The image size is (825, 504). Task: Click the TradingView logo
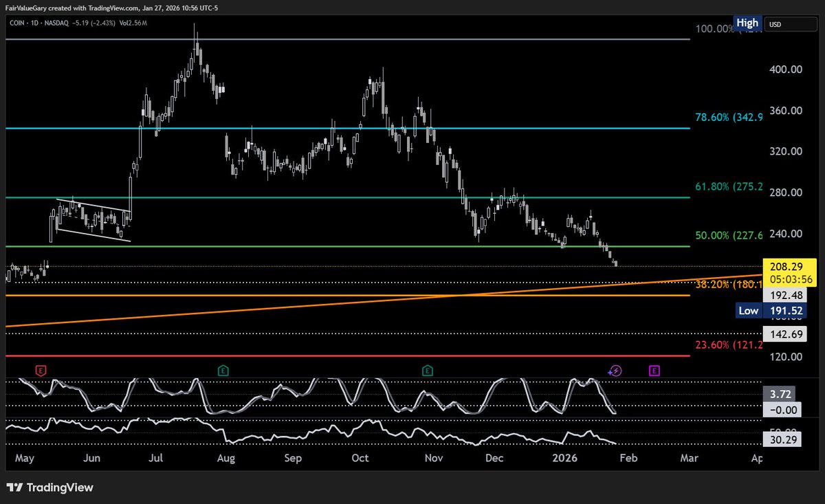(49, 487)
